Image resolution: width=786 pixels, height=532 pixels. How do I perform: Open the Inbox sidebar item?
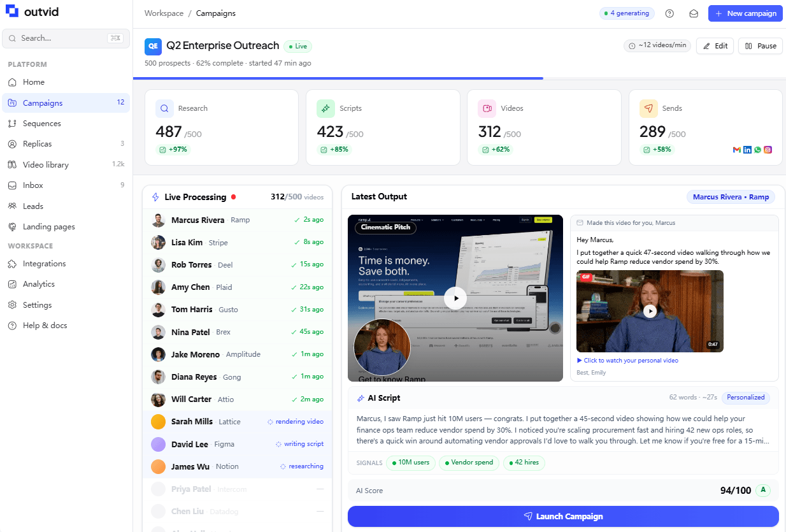coord(66,185)
